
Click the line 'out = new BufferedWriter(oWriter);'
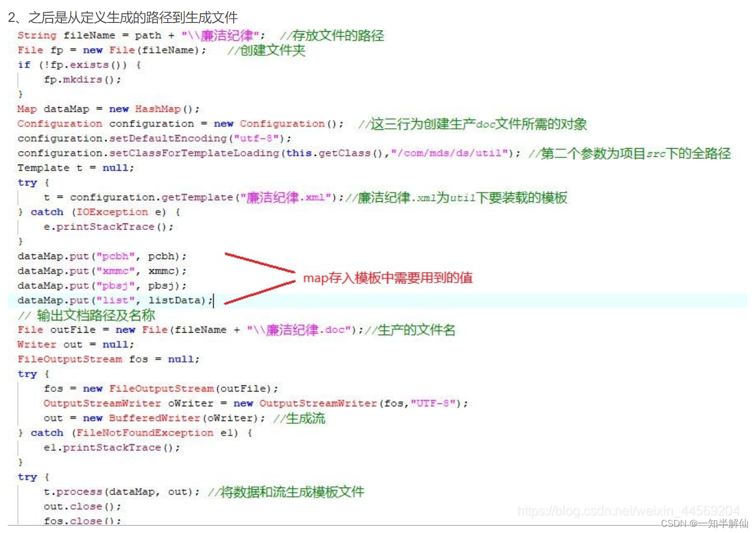154,419
